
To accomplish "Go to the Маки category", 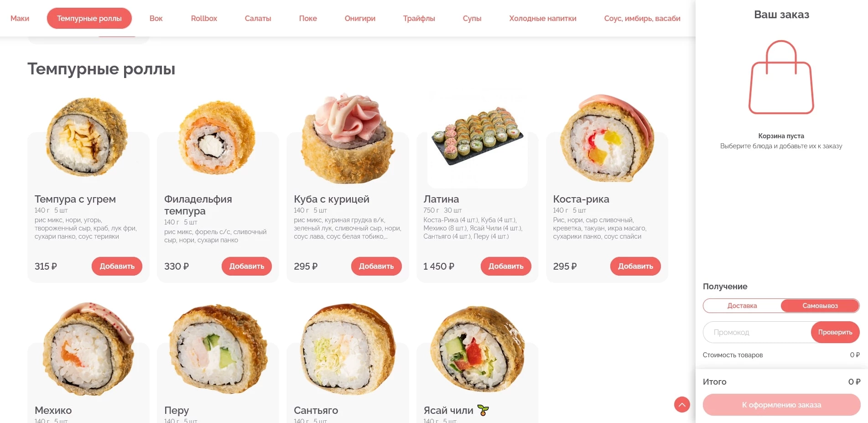I will click(20, 18).
